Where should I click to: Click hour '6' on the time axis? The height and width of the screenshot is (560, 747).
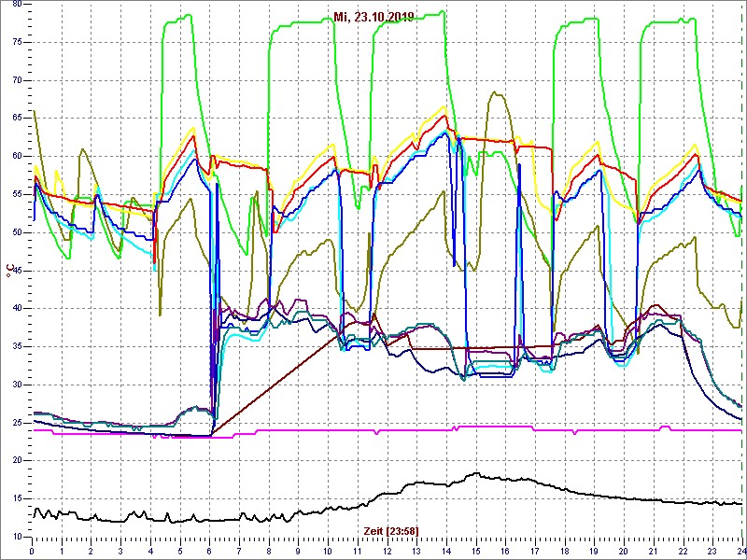(x=209, y=552)
